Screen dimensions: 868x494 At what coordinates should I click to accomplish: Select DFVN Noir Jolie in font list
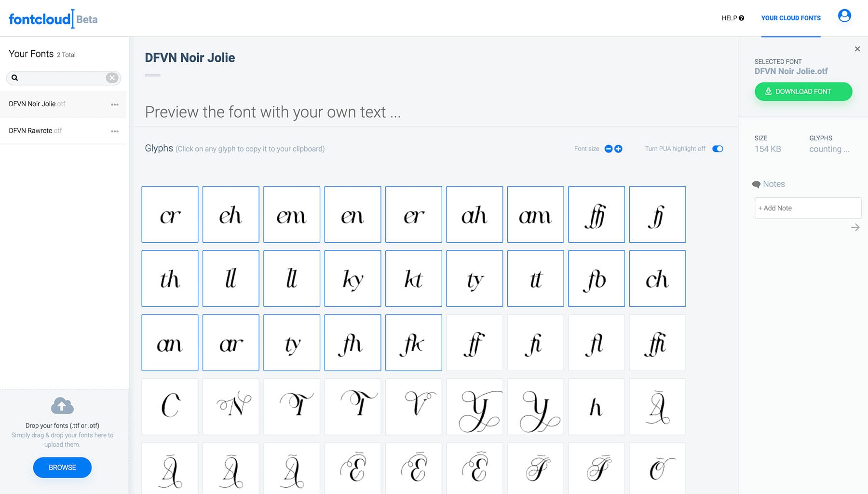point(63,104)
